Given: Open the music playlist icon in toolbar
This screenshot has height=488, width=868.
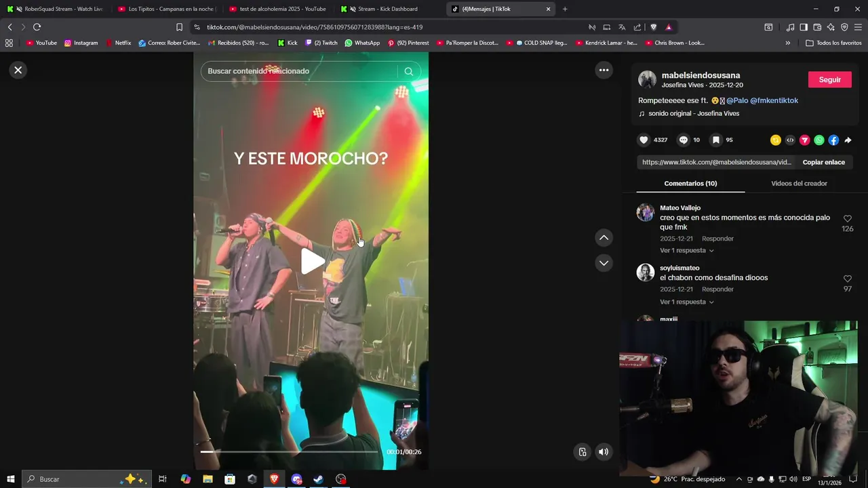Looking at the screenshot, I should pyautogui.click(x=790, y=27).
